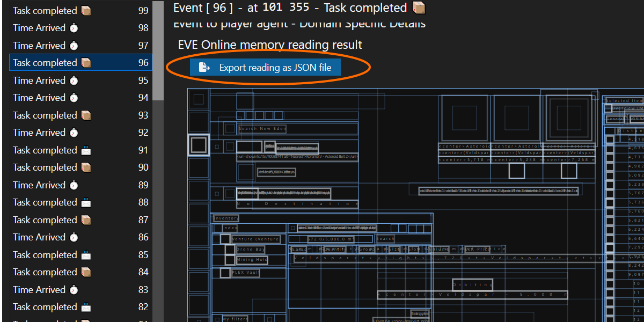This screenshot has height=322, width=644.
Task: Click the 672.0/5,000.0 m capacity gauge
Action: click(331, 239)
